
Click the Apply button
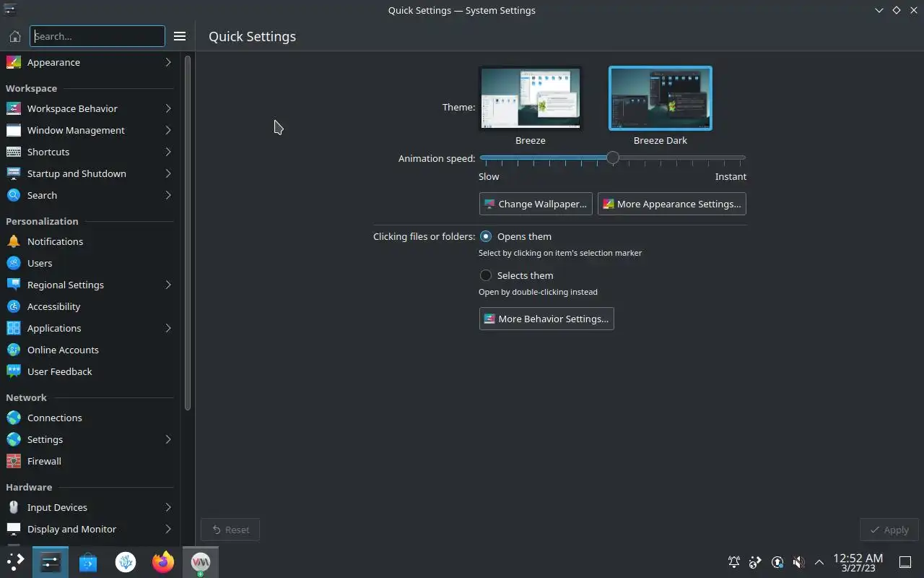pos(889,530)
